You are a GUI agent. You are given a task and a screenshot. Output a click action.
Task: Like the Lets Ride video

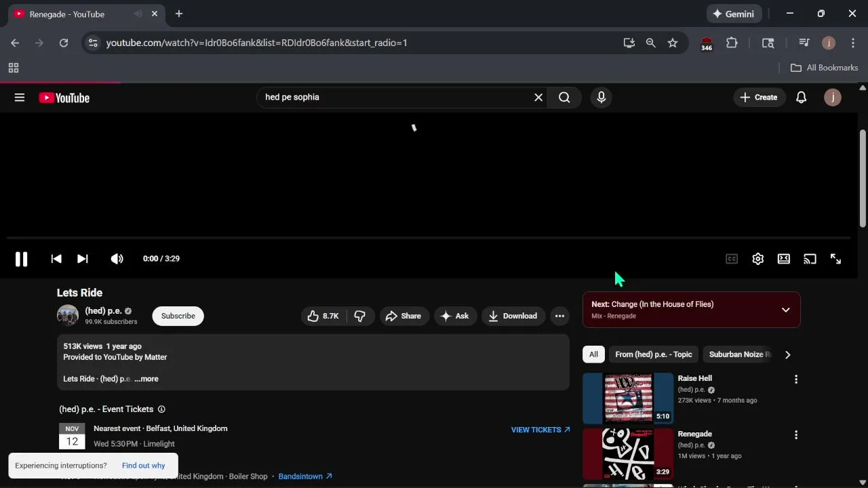coord(323,316)
